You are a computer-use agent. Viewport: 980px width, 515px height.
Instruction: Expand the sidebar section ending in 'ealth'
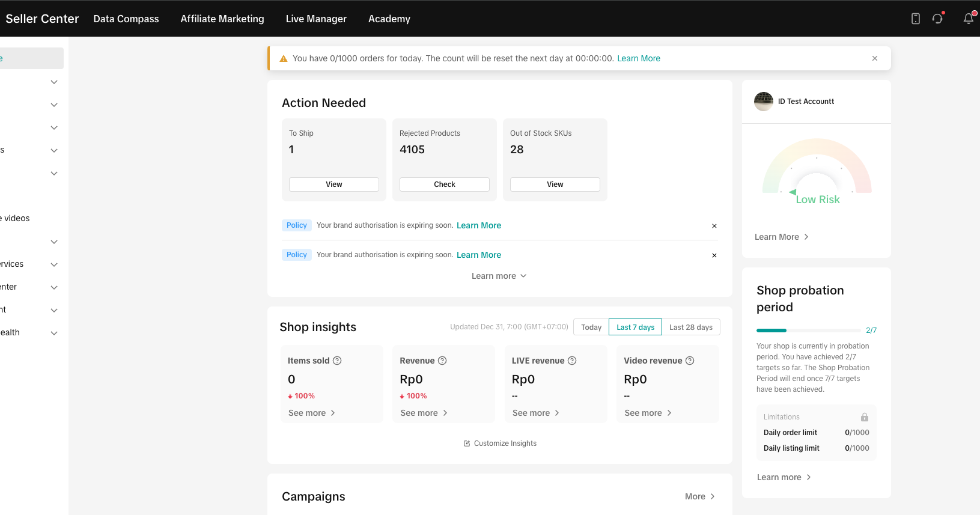(54, 333)
